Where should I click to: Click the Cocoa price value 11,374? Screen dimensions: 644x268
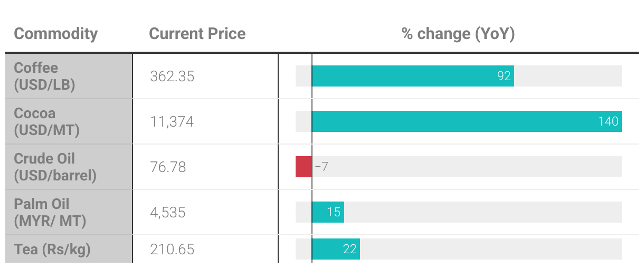[x=172, y=122]
